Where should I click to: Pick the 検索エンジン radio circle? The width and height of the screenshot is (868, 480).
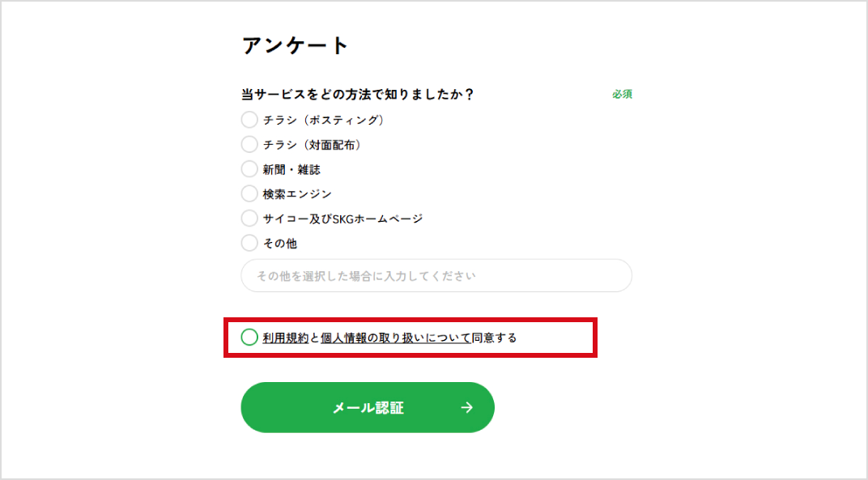click(249, 194)
